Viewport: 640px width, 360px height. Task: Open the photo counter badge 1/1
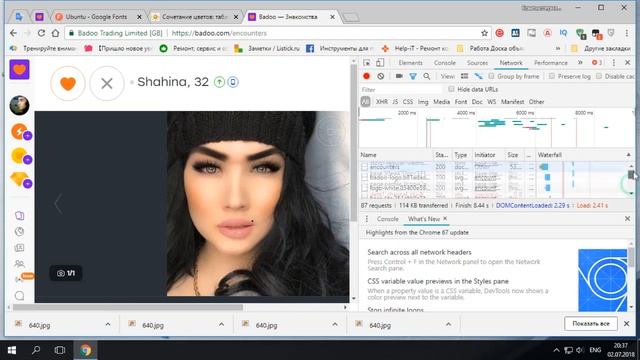(x=66, y=273)
